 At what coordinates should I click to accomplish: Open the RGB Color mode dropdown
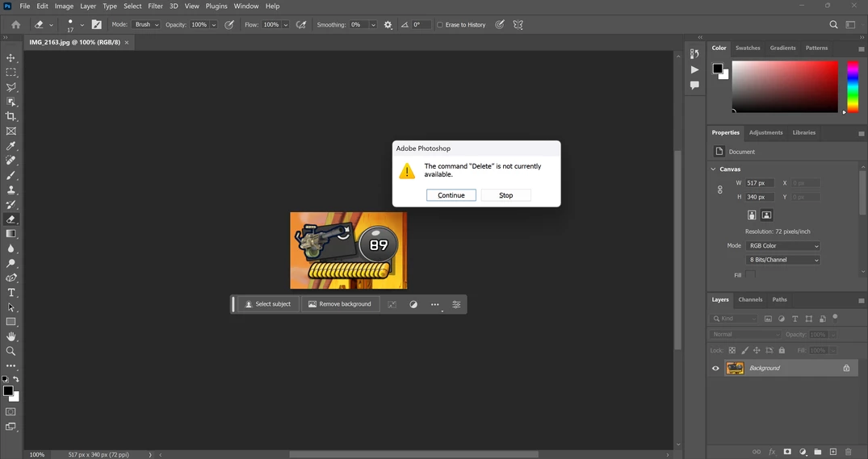point(782,246)
